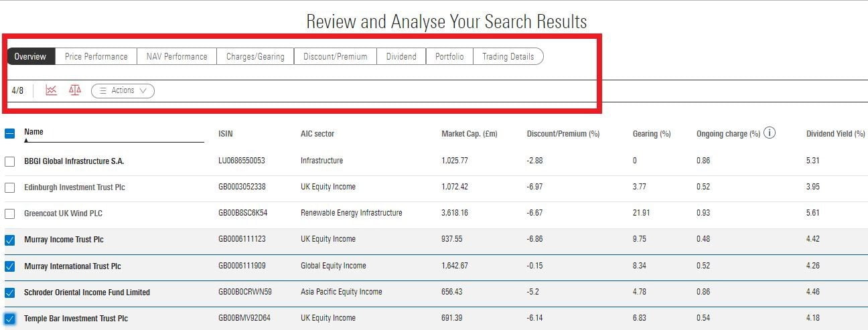This screenshot has width=868, height=330.
Task: Select ISIN GB00BMV92D64
Action: (243, 318)
